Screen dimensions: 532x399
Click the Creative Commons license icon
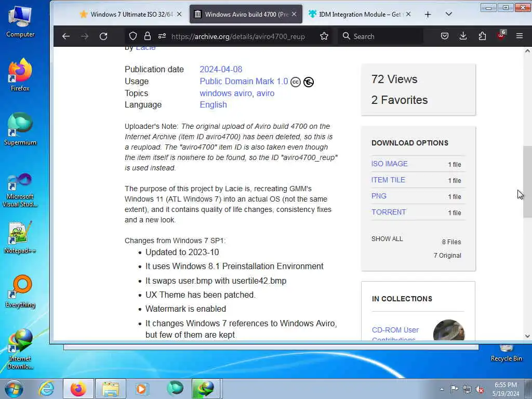(296, 82)
